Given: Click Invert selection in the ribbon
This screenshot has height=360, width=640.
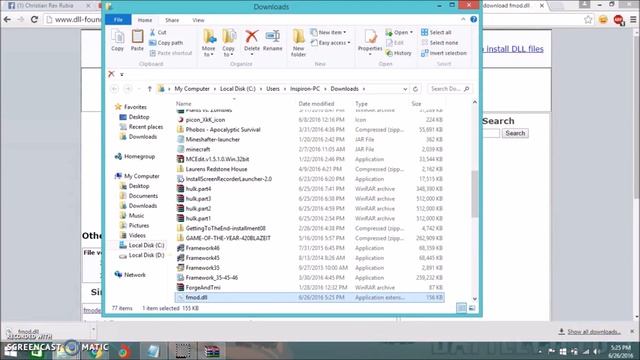Looking at the screenshot, I should coord(444,53).
